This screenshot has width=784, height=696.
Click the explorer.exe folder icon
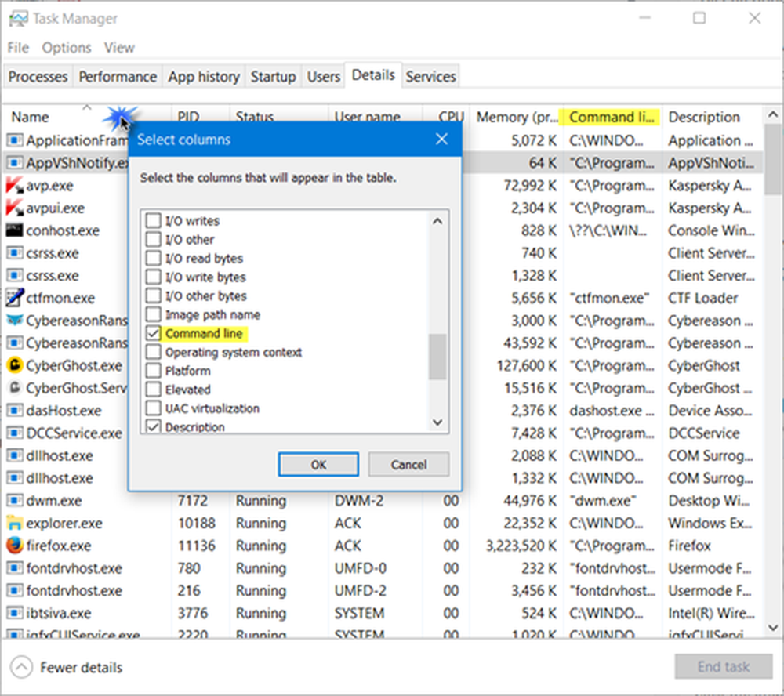tap(14, 523)
